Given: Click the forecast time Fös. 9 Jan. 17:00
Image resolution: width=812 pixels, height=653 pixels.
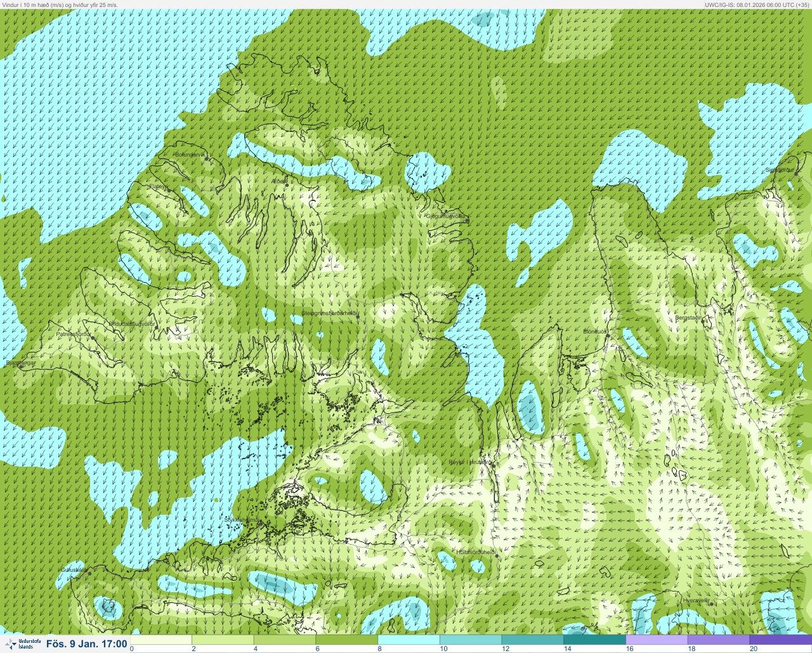Looking at the screenshot, I should [x=86, y=643].
